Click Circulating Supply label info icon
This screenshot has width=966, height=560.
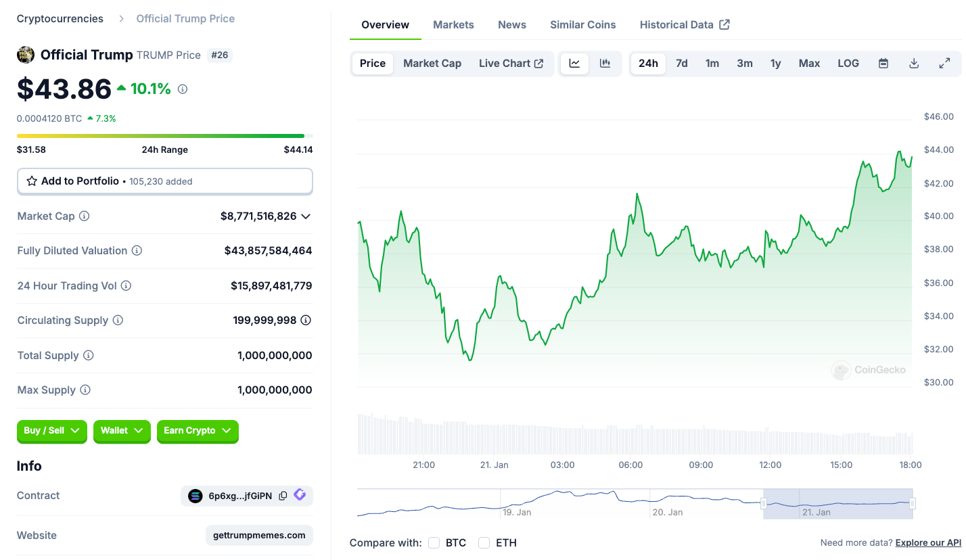(x=118, y=321)
